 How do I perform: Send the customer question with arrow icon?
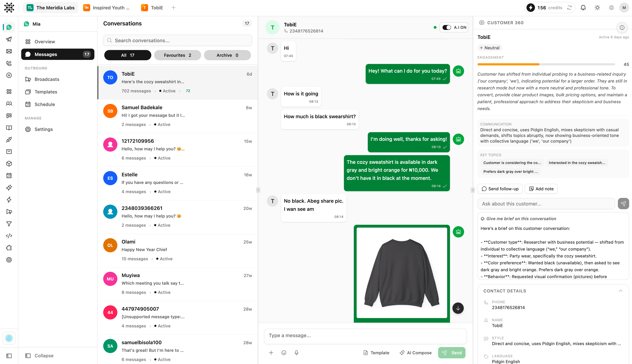(x=623, y=204)
